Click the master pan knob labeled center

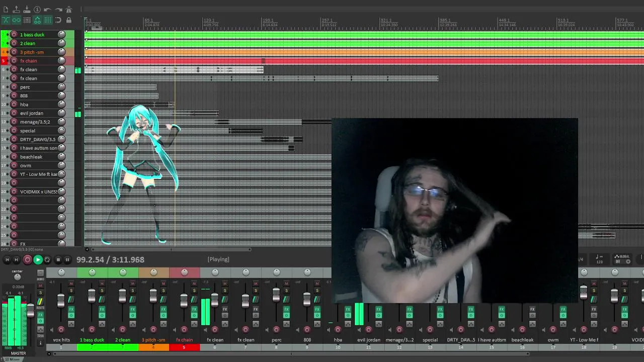pos(18,277)
